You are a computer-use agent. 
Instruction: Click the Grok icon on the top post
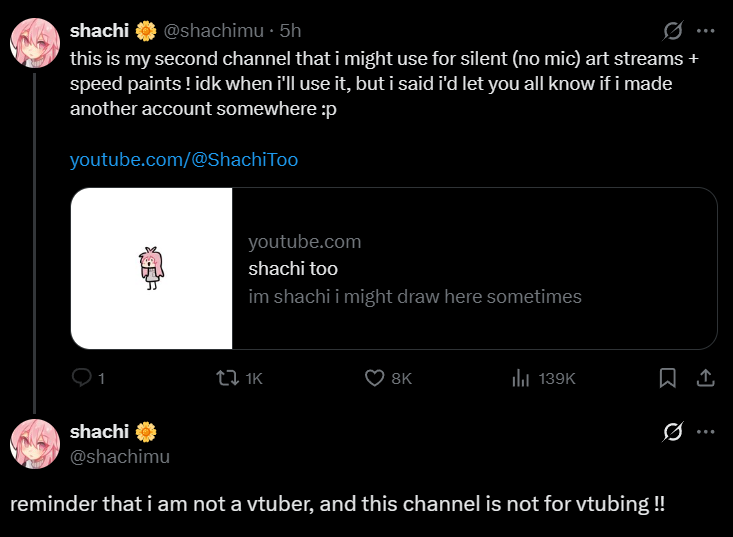[x=674, y=31]
